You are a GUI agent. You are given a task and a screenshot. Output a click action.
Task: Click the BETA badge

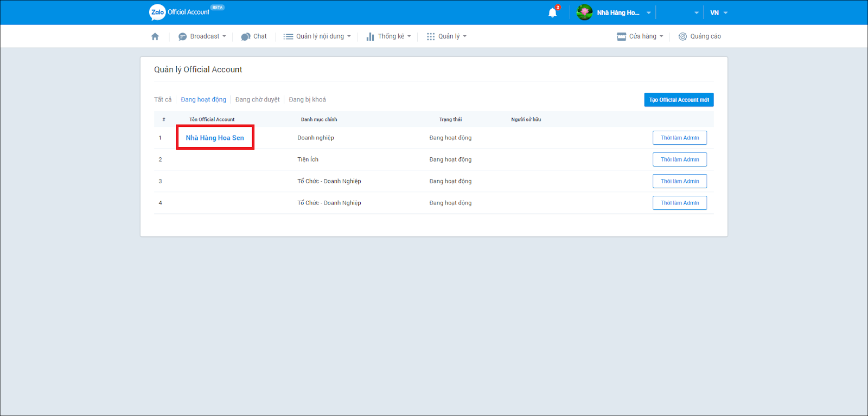(218, 8)
